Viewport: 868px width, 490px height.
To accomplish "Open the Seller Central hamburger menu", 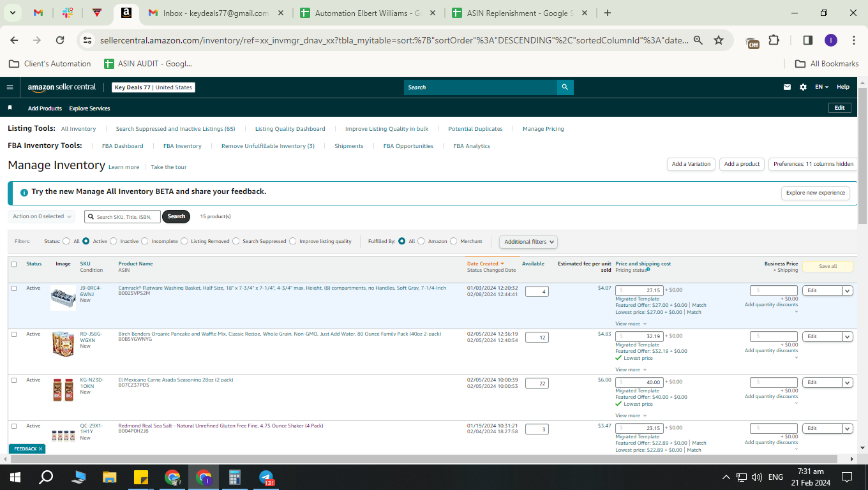I will (10, 87).
